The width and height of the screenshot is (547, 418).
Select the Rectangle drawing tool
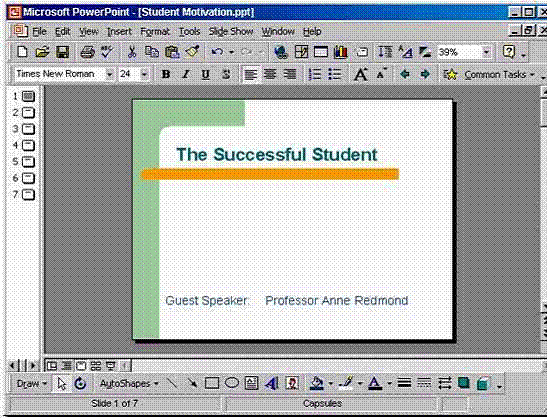[x=212, y=383]
